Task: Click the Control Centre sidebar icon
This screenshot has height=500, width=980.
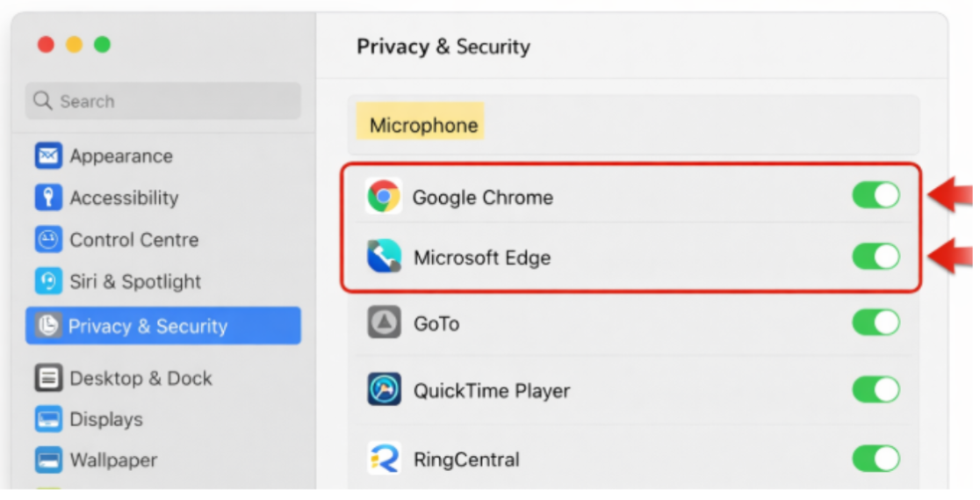Action: click(x=47, y=240)
